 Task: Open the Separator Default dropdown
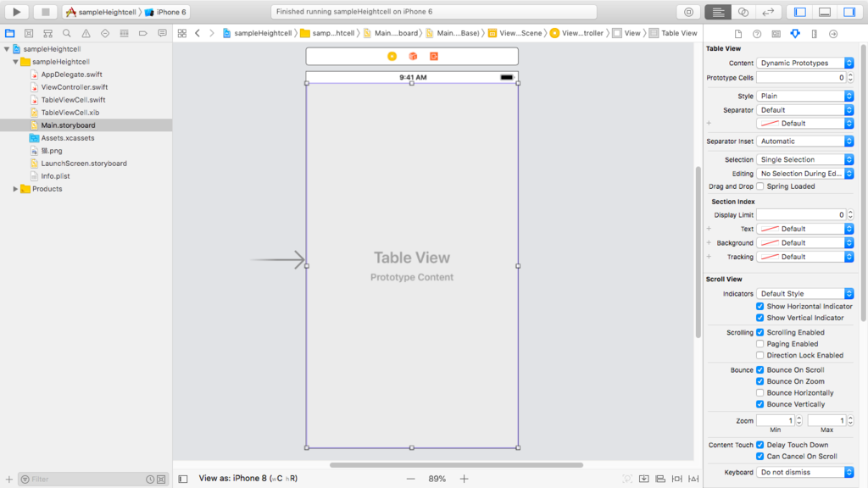[x=805, y=110]
